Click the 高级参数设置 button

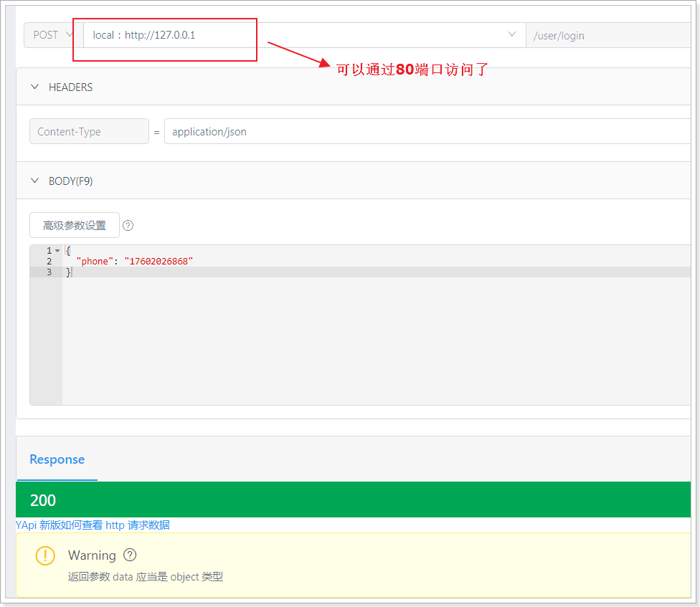point(74,225)
